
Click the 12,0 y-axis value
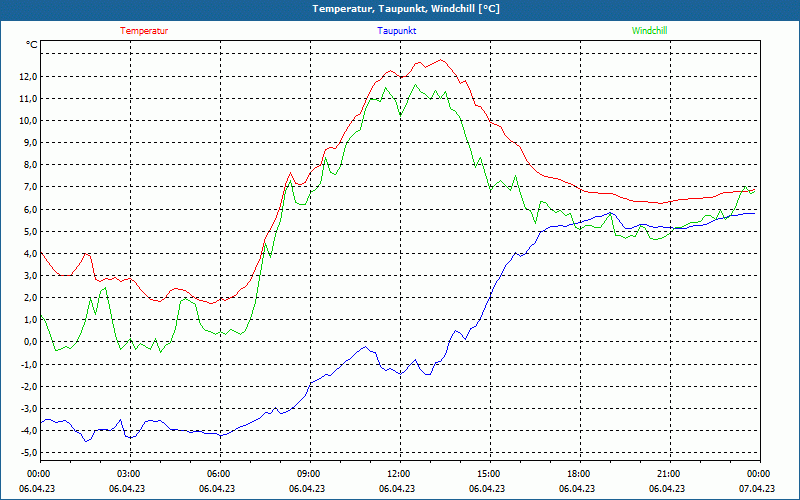click(28, 77)
